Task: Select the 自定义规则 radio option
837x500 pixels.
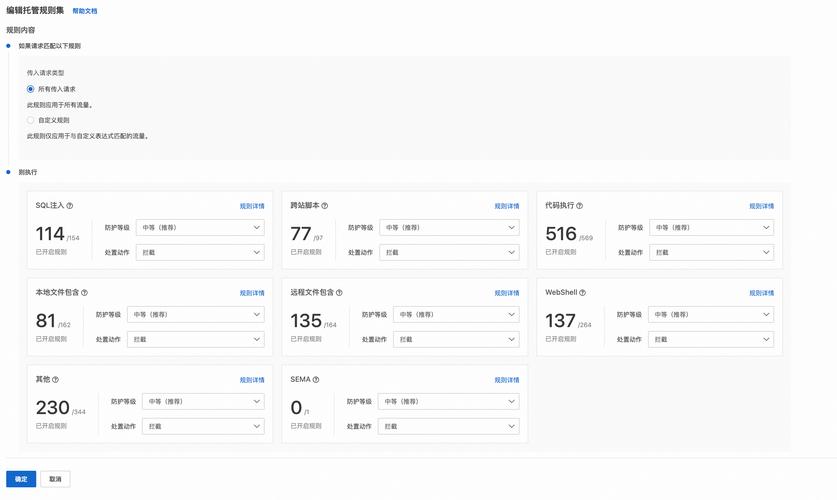Action: tap(31, 120)
